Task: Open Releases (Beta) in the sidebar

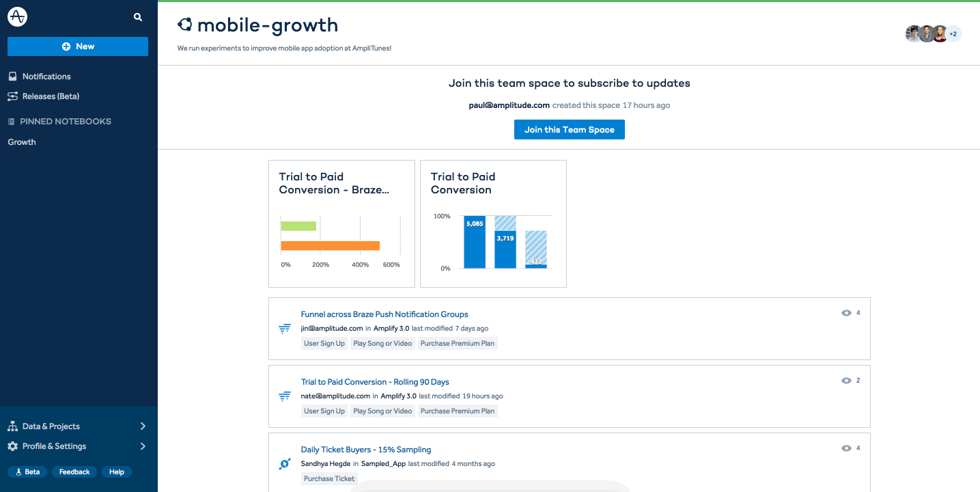Action: pyautogui.click(x=51, y=96)
